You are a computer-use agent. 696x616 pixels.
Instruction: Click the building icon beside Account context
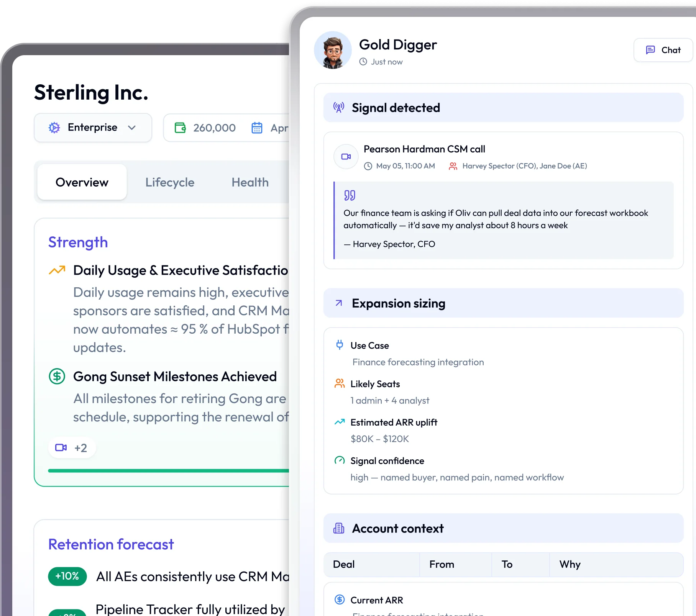click(x=339, y=528)
